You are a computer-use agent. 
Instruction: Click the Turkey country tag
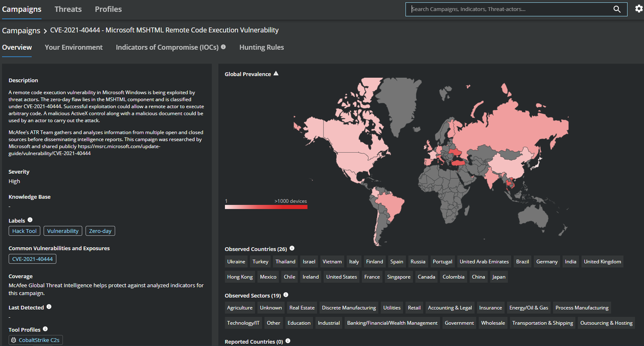tap(261, 262)
